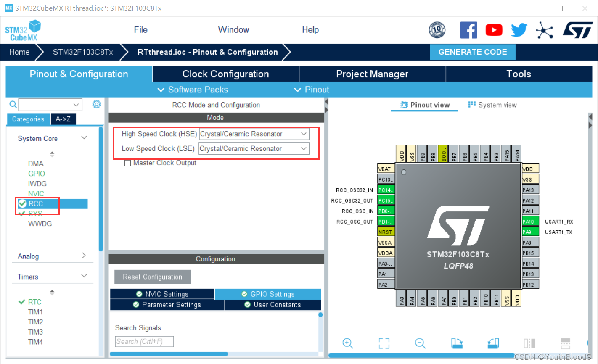The image size is (598, 364).
Task: Zoom out of the pinout chip view
Action: pyautogui.click(x=420, y=343)
